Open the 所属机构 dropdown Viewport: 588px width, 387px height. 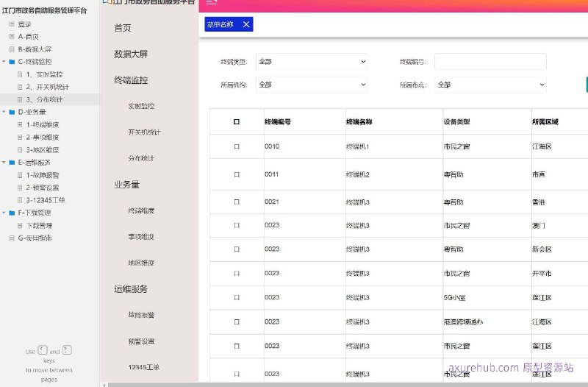click(x=312, y=85)
